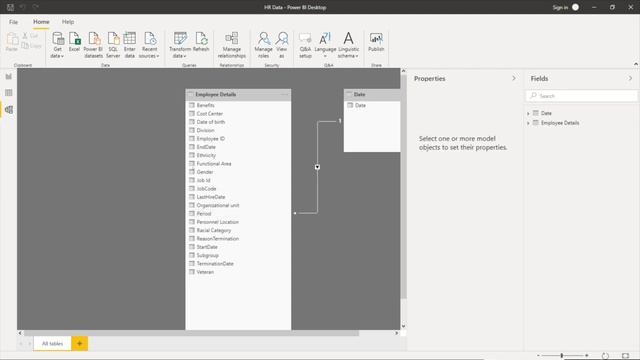Open Manage relationships dialog
640x360 pixels.
232,45
